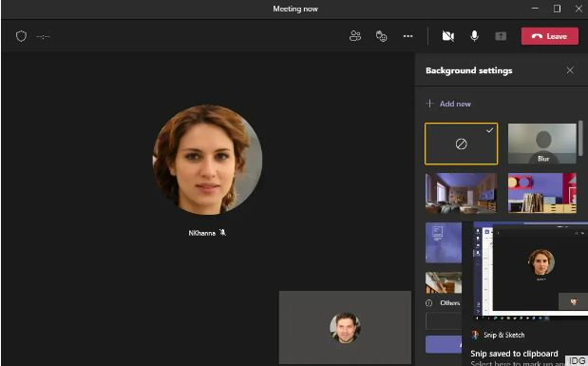The image size is (588, 366).
Task: Add new background image
Action: [448, 104]
